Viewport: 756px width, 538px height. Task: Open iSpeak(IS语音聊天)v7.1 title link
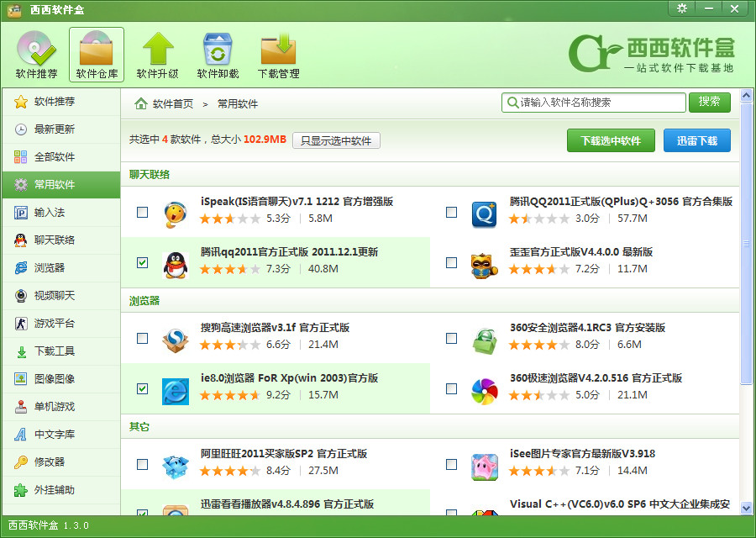(x=297, y=202)
